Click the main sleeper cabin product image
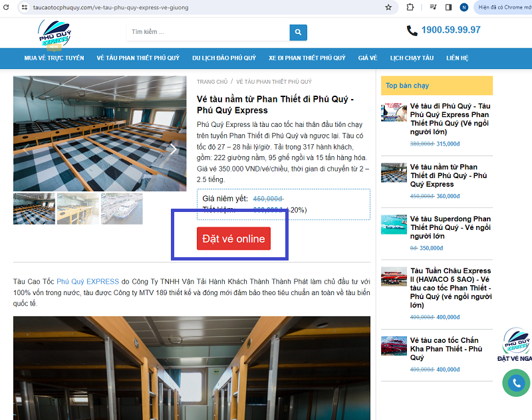The width and height of the screenshot is (532, 420). [x=100, y=133]
